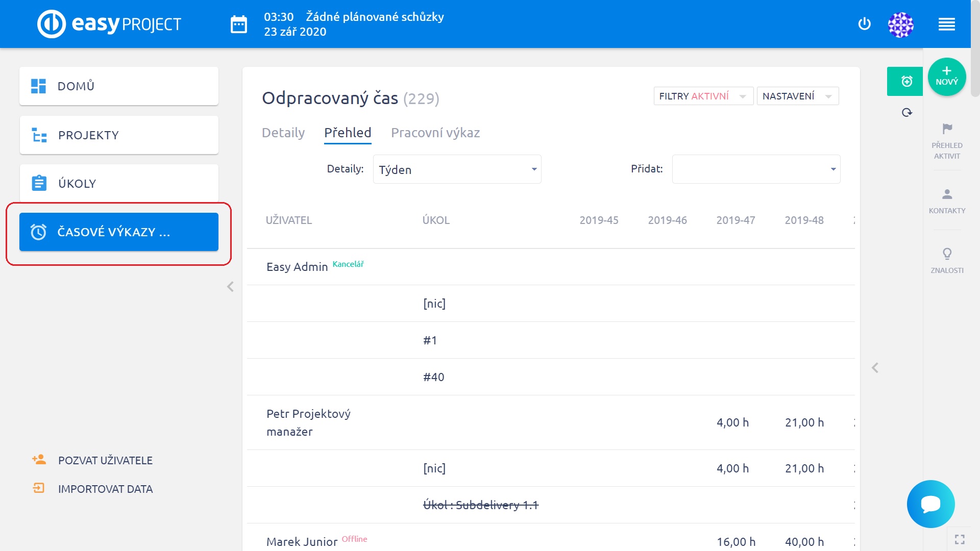Click the calendar icon in header
This screenshot has width=980, height=551.
(238, 24)
